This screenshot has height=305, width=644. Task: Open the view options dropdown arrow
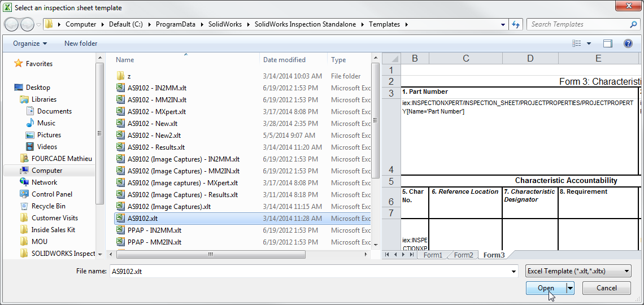[x=589, y=43]
